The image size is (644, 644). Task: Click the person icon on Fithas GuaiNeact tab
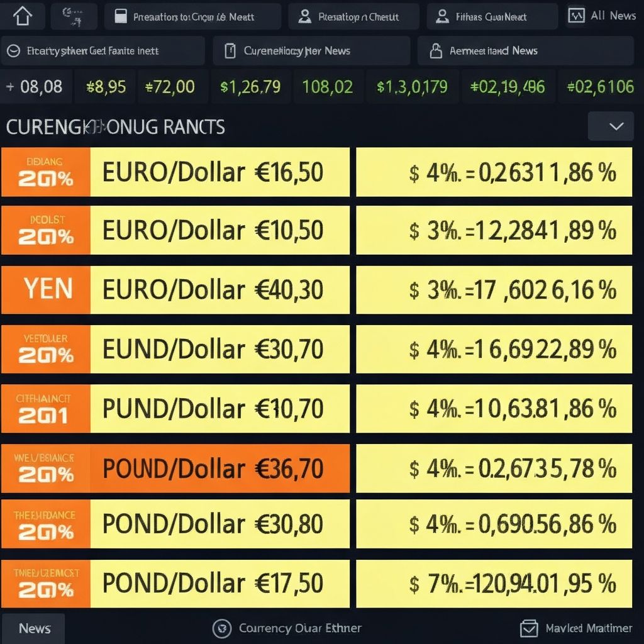pyautogui.click(x=442, y=16)
